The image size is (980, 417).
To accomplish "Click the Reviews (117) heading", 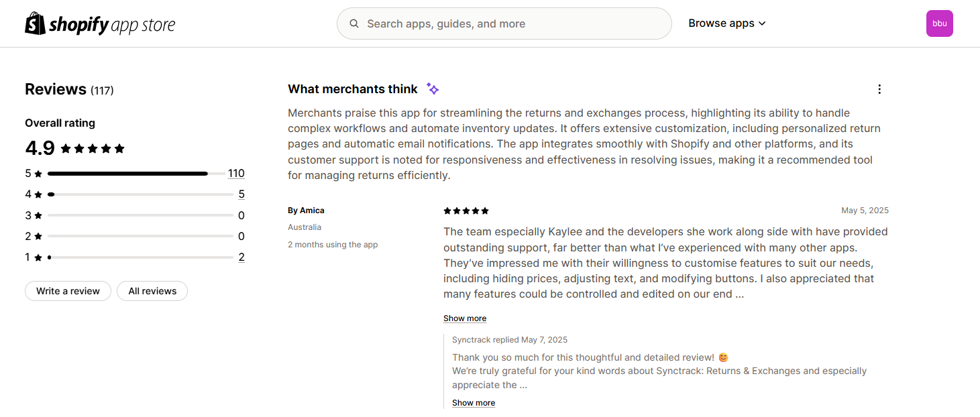I will point(69,89).
